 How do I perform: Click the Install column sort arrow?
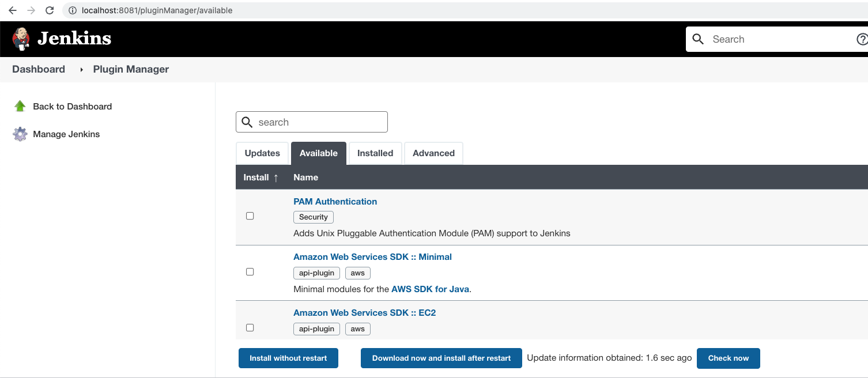point(276,177)
